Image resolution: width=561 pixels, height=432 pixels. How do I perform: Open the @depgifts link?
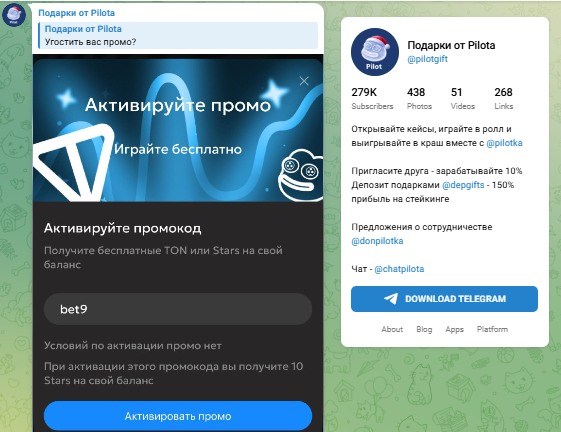coord(463,185)
